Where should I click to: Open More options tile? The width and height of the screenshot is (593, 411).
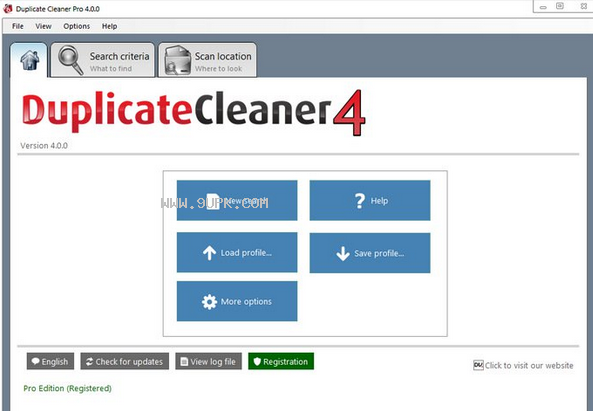pyautogui.click(x=237, y=301)
